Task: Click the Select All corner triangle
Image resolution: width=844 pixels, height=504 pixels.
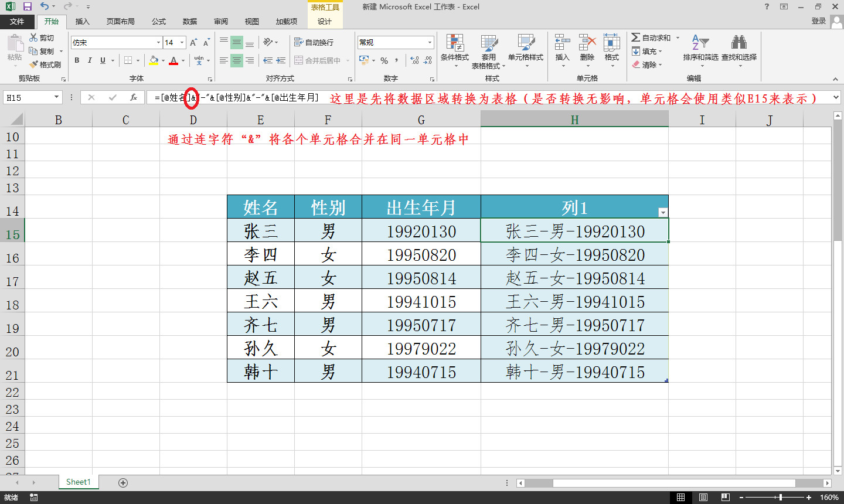Action: [x=17, y=120]
